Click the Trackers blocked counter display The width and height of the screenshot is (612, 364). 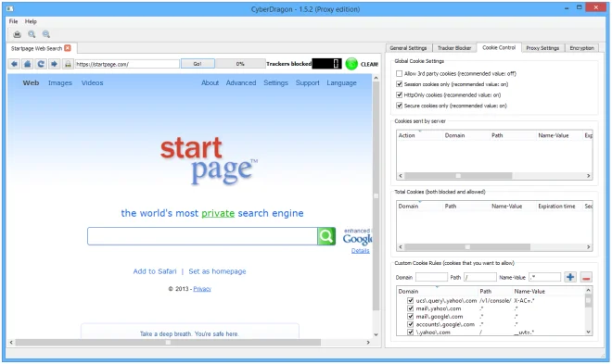pos(326,64)
